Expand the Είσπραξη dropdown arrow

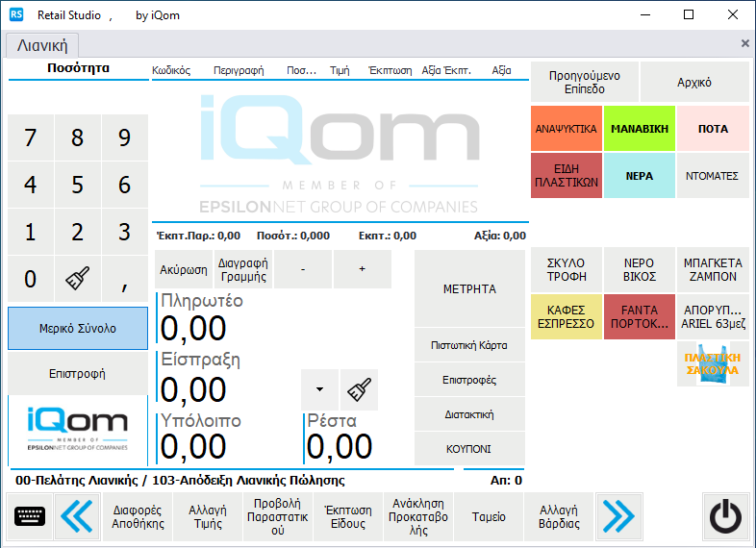click(x=319, y=389)
